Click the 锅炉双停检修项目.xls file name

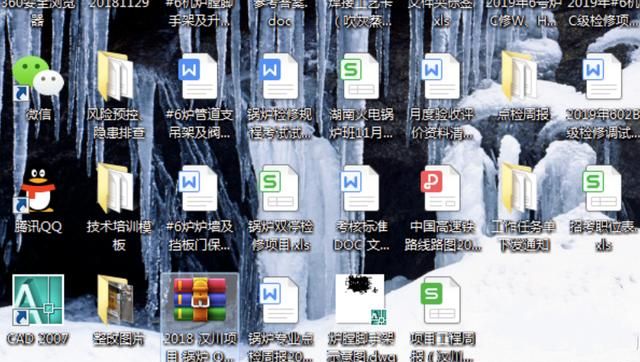(x=281, y=235)
